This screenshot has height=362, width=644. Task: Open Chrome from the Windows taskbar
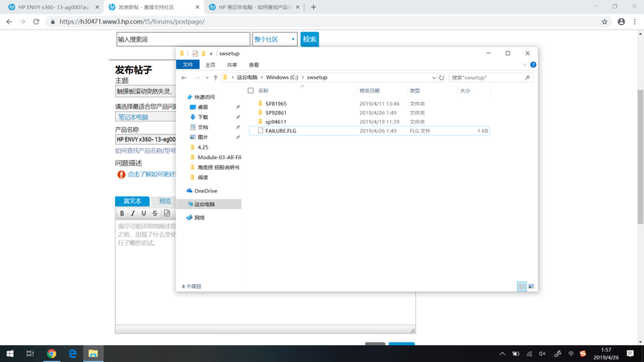52,353
